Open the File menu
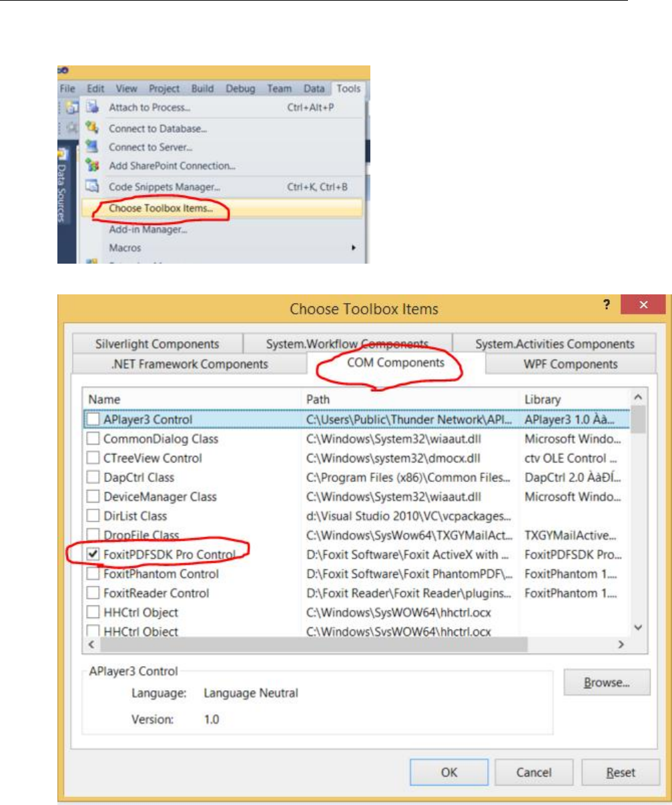The width and height of the screenshot is (672, 805). coord(67,88)
